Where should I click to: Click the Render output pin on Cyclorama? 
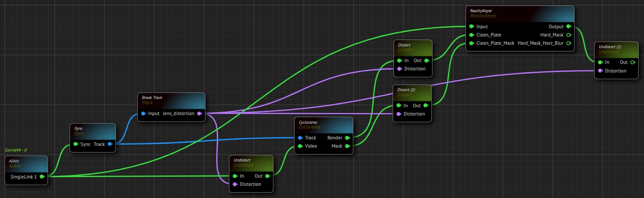point(347,138)
